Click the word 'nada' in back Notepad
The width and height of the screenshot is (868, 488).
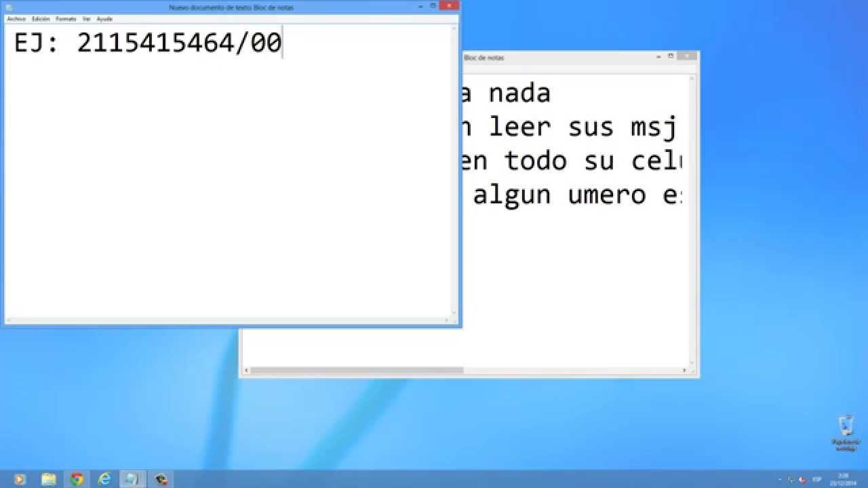(520, 93)
